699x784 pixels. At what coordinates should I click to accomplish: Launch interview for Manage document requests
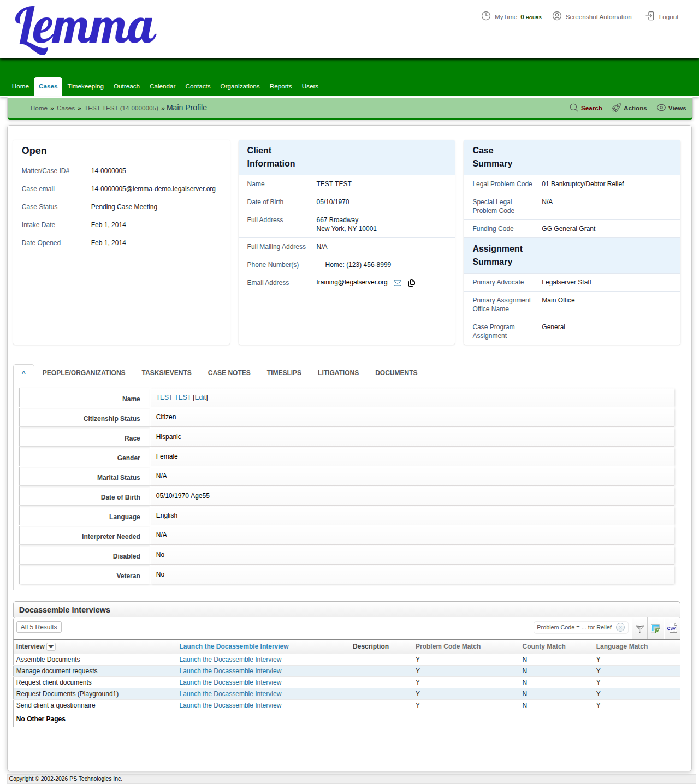coord(230,671)
